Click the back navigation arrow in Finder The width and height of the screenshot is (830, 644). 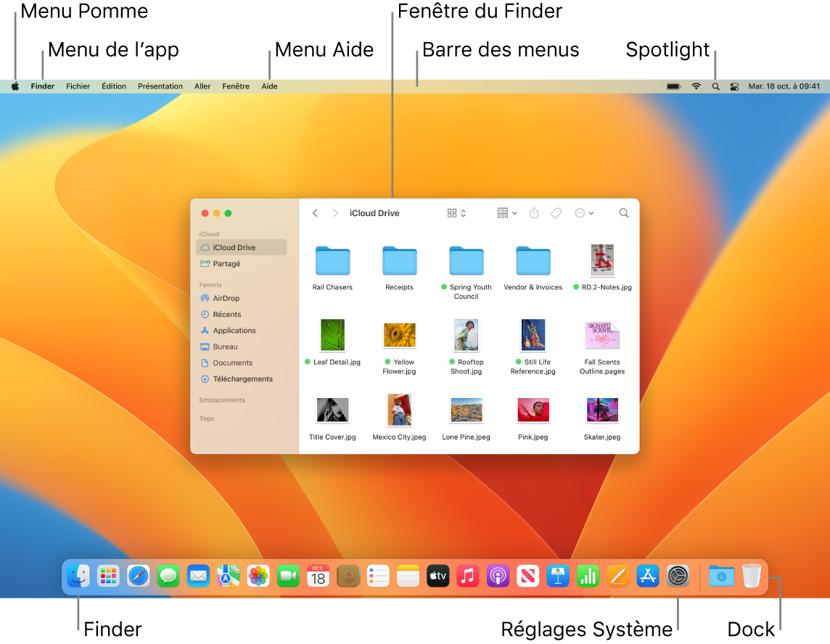[315, 212]
